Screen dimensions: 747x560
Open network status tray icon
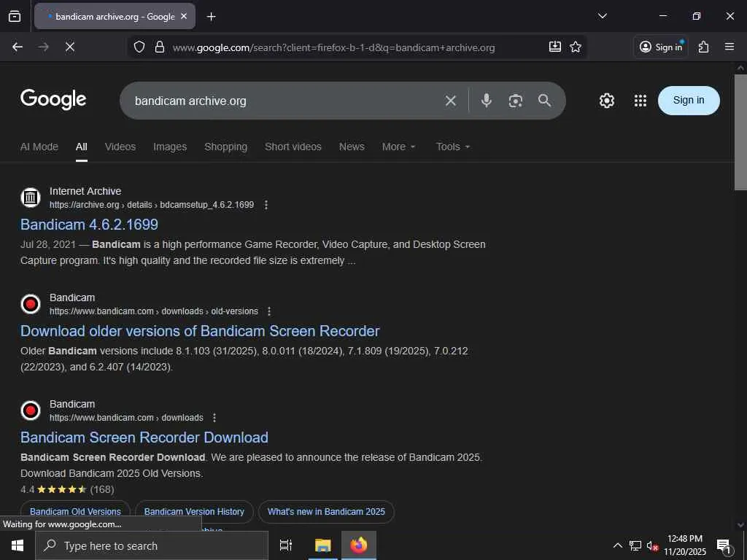(635, 545)
